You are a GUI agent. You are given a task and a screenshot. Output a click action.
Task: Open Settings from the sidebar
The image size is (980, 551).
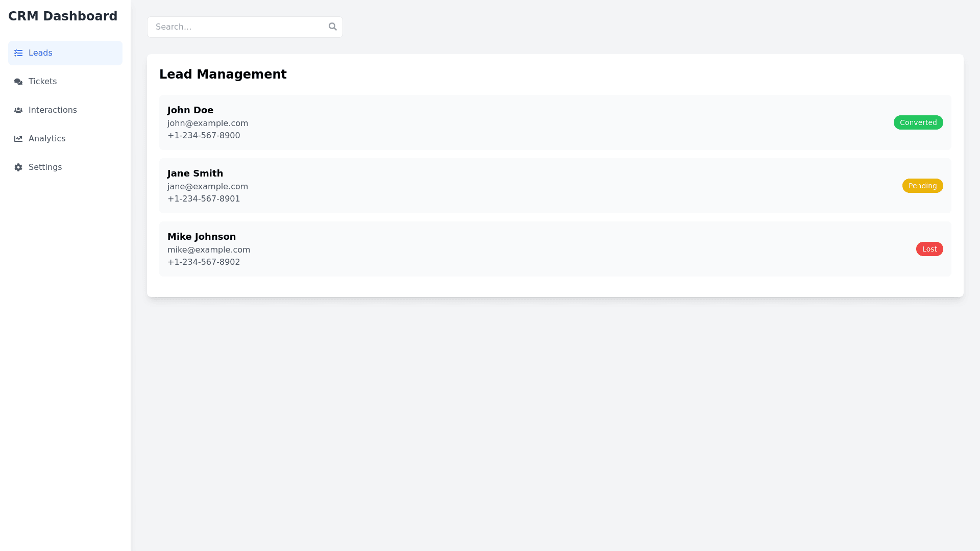point(45,167)
